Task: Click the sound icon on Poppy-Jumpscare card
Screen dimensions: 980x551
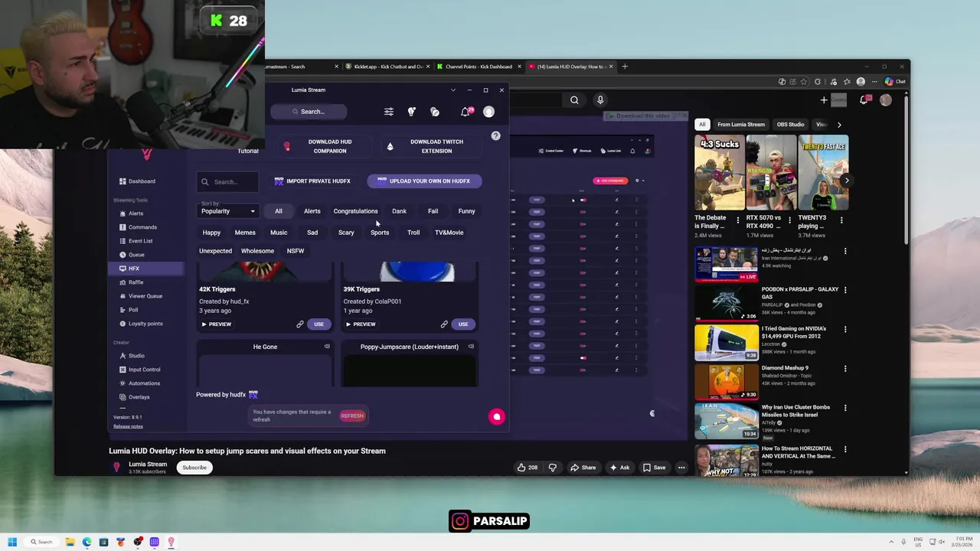Action: (x=471, y=347)
